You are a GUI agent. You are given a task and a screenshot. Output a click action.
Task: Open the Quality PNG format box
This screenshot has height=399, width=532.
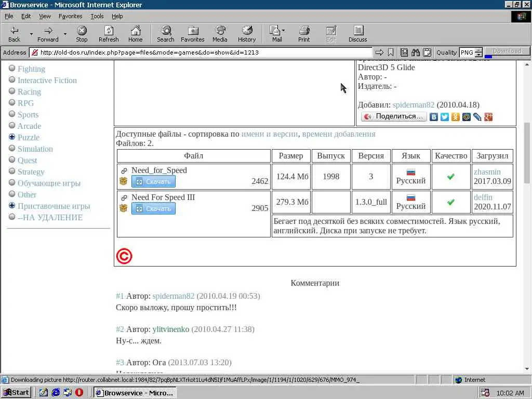point(467,52)
